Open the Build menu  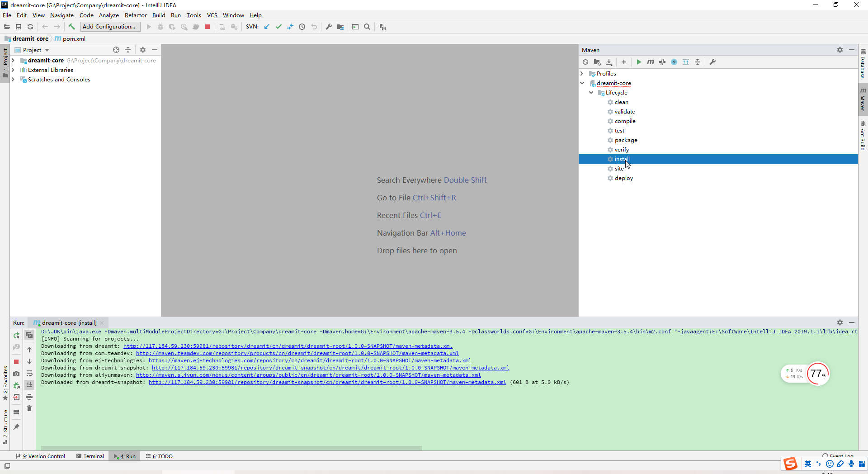coord(159,15)
